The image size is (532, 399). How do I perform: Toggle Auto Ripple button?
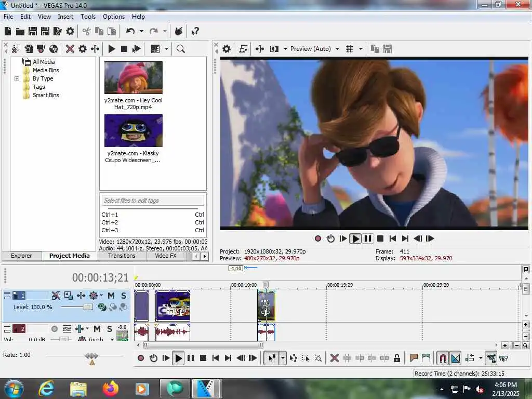coord(470,358)
